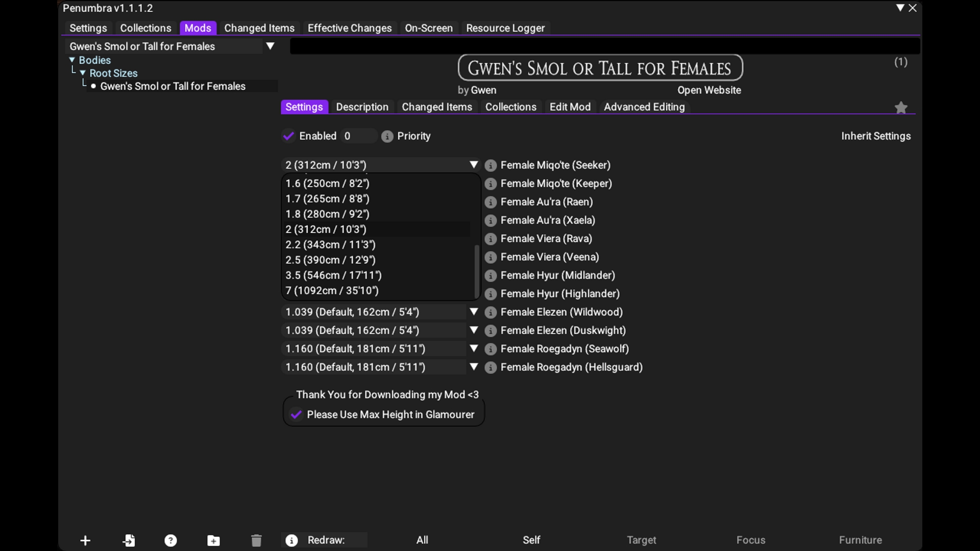Click the mod panel Settings tab
This screenshot has width=980, height=551.
tap(304, 107)
